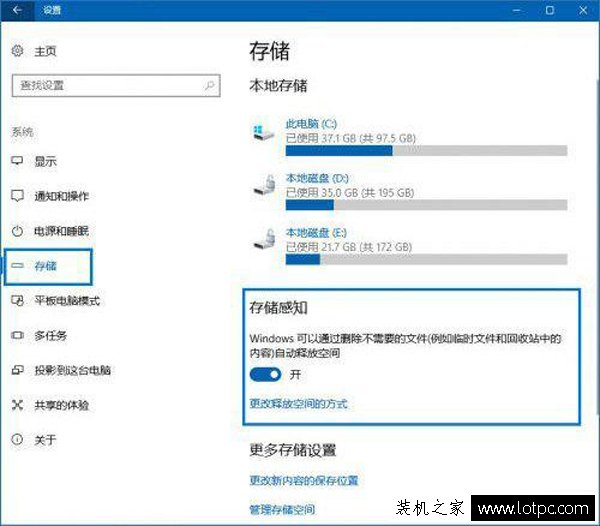Click 已使用 35.0 GB (共 195 GB) text

pyautogui.click(x=350, y=193)
